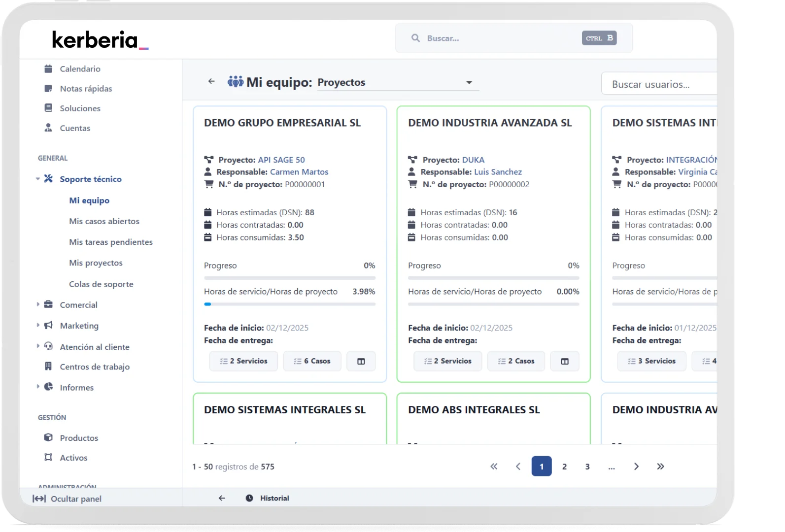The image size is (785, 532).
Task: Focus the Buscar global search field
Action: pos(514,38)
